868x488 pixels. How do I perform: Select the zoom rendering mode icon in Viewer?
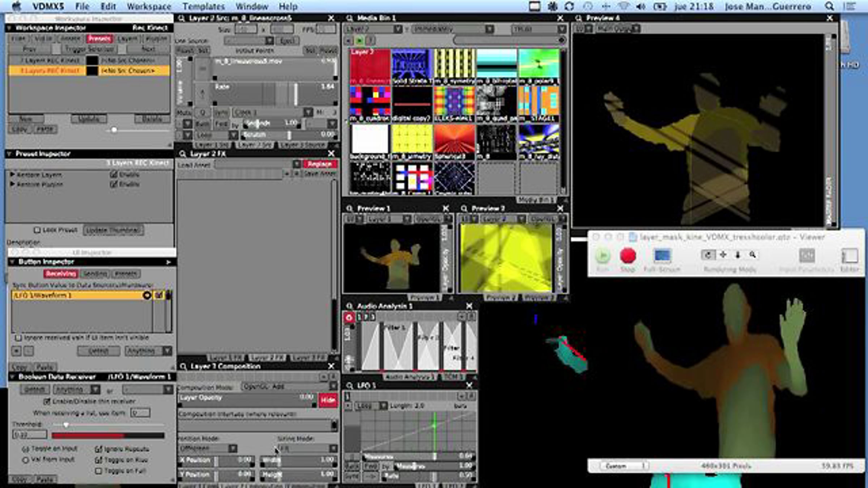(x=753, y=255)
